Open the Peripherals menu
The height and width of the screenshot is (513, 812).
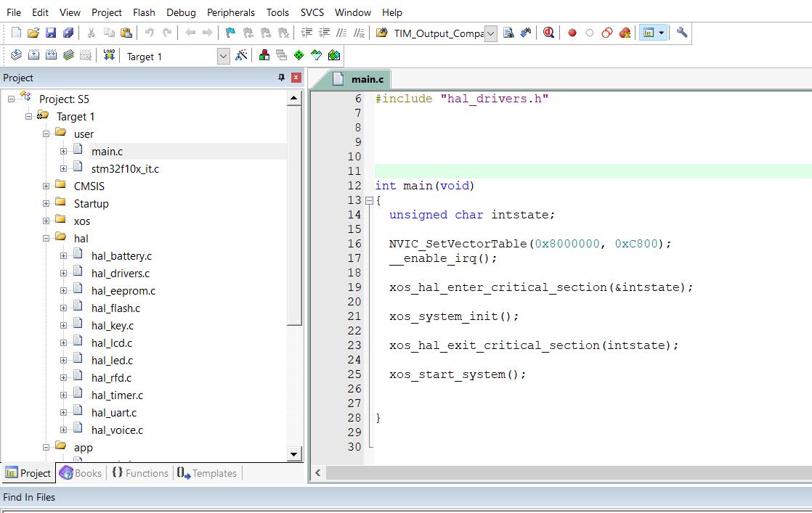(231, 12)
